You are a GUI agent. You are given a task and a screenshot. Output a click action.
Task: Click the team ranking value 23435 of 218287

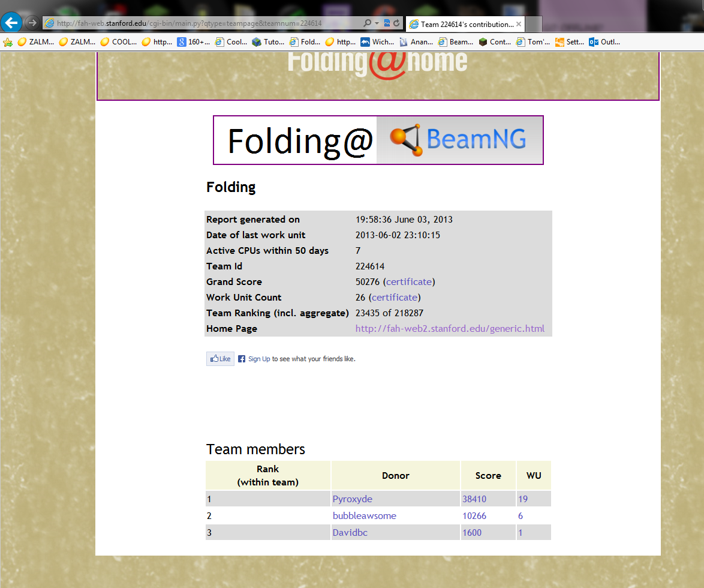pyautogui.click(x=389, y=313)
